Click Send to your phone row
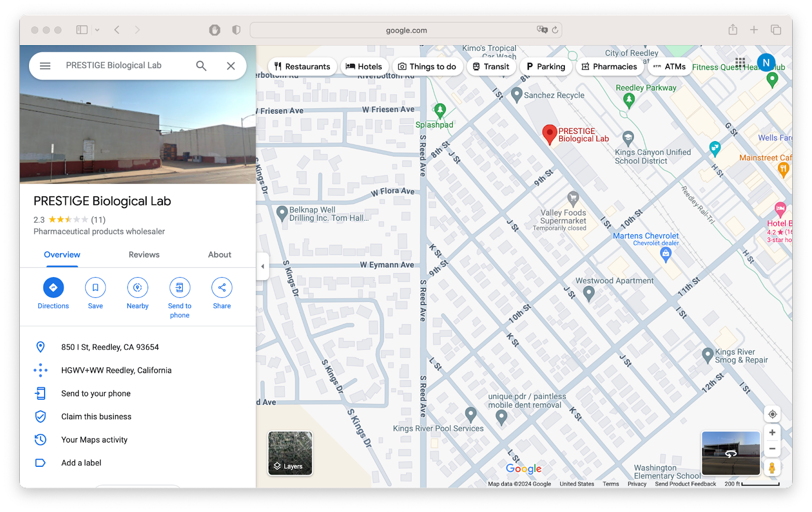This screenshot has height=512, width=812. pyautogui.click(x=138, y=393)
